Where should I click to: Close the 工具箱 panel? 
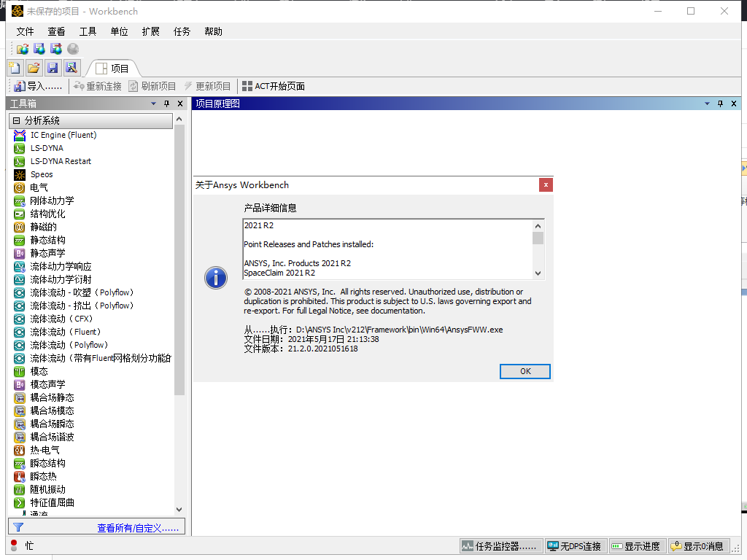180,104
